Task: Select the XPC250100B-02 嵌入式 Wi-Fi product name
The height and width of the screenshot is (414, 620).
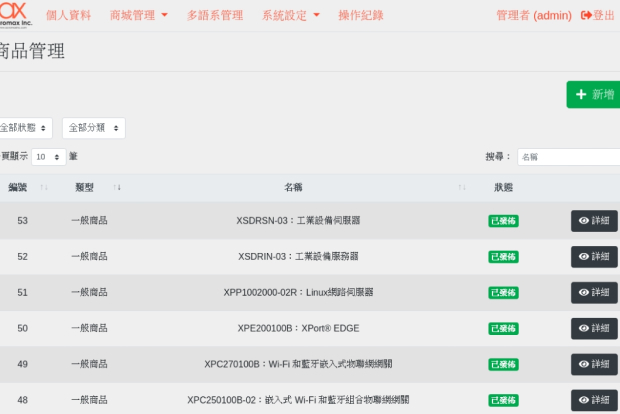Action: click(x=298, y=400)
